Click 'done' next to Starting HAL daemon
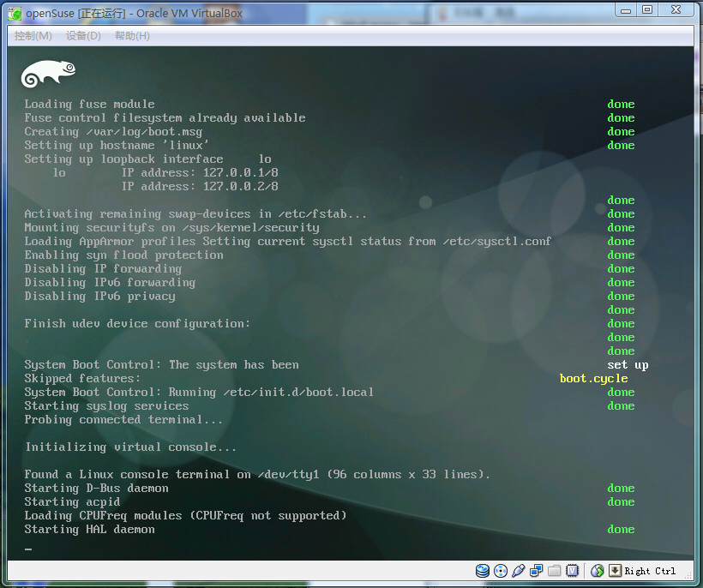Image resolution: width=703 pixels, height=588 pixels. (621, 530)
